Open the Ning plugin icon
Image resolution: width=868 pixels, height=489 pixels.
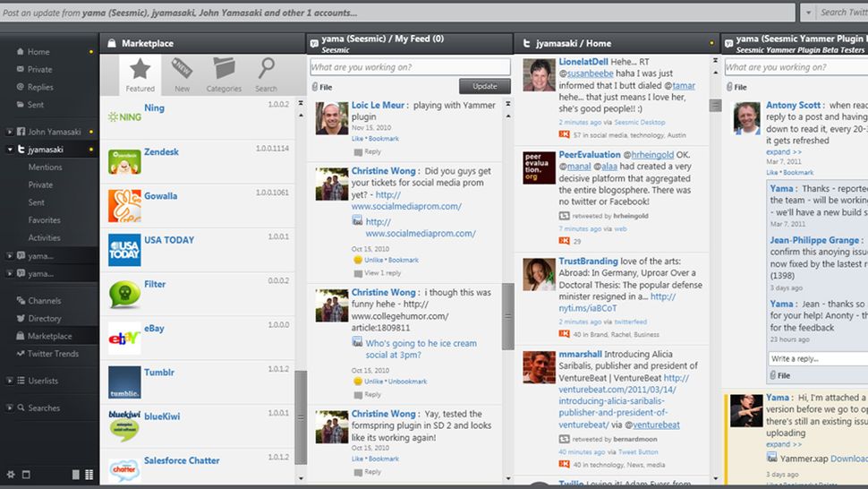pyautogui.click(x=124, y=116)
